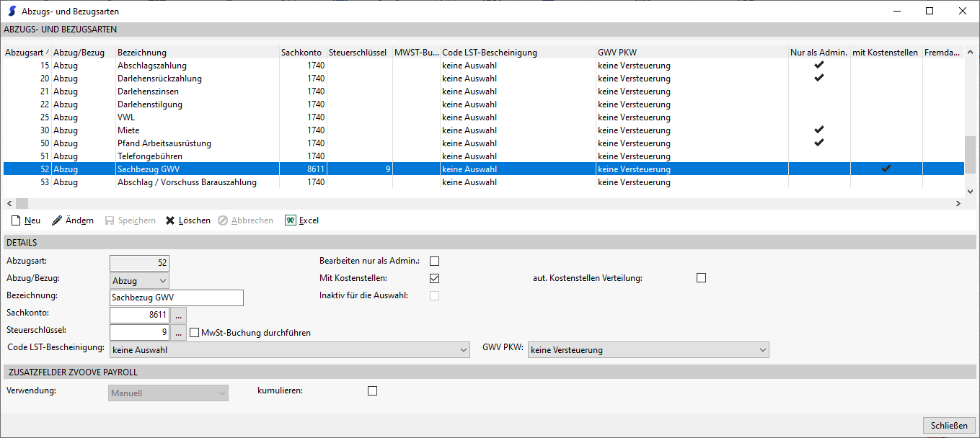Click the horizontal scrollbar thumb of the table
This screenshot has height=438, width=980.
pos(22,204)
